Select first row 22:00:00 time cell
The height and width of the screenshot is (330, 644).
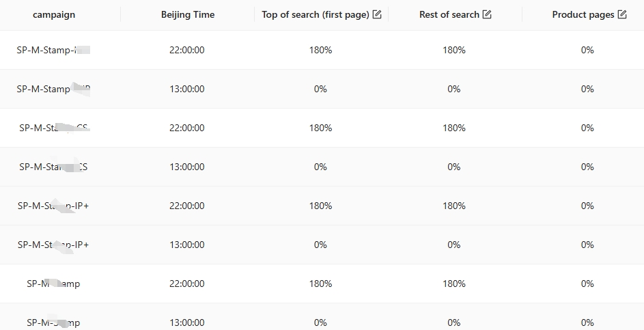tap(187, 50)
